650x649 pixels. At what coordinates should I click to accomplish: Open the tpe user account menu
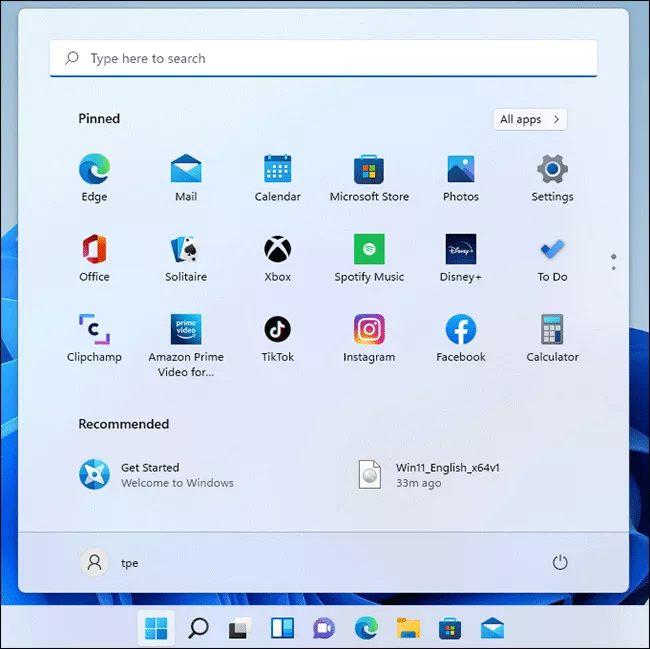point(109,562)
